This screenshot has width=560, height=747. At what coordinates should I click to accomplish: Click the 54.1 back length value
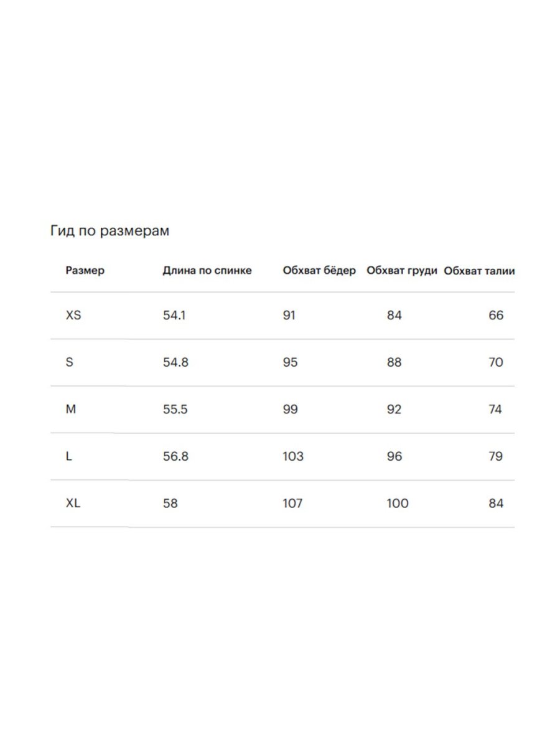174,316
